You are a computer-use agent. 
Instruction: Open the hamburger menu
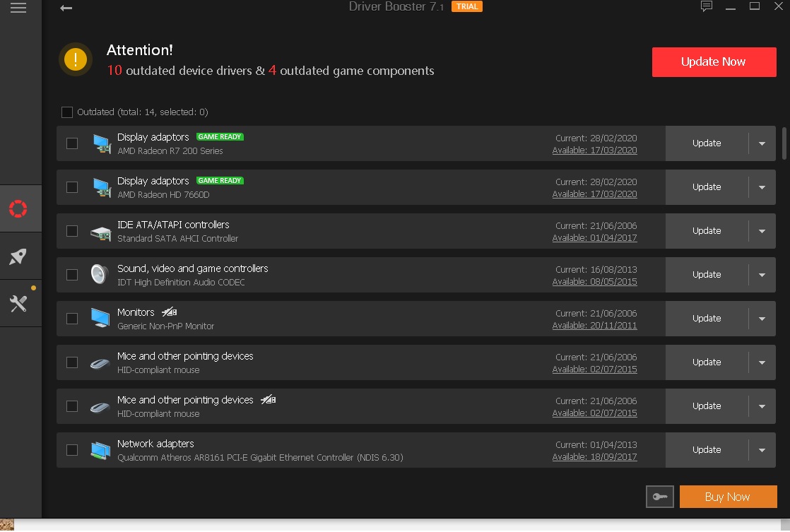(x=18, y=8)
